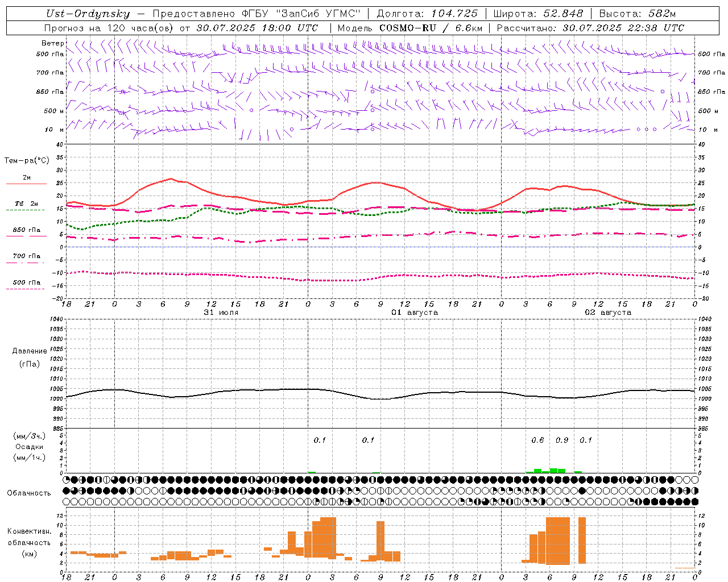Click the station name Ust-Ordynsky in header
Viewport: 728px width, 582px height.
88,14
